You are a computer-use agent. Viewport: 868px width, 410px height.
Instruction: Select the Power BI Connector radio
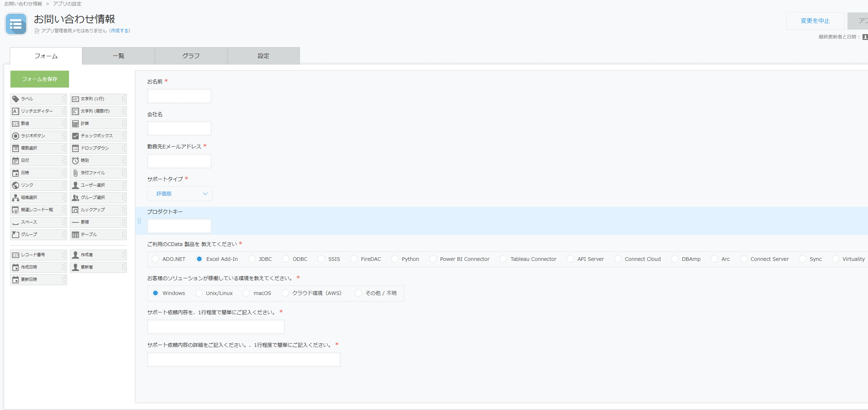click(x=433, y=259)
